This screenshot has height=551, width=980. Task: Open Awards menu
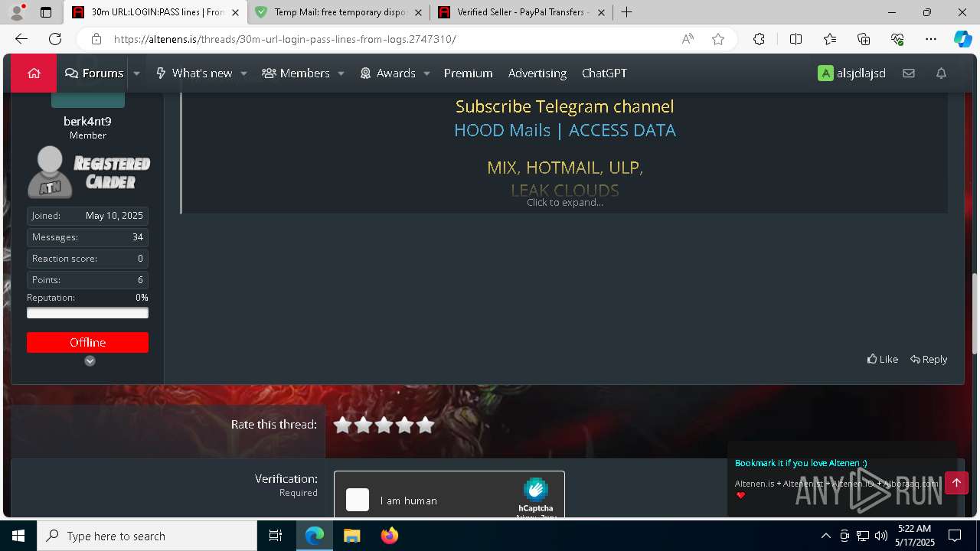[387, 73]
